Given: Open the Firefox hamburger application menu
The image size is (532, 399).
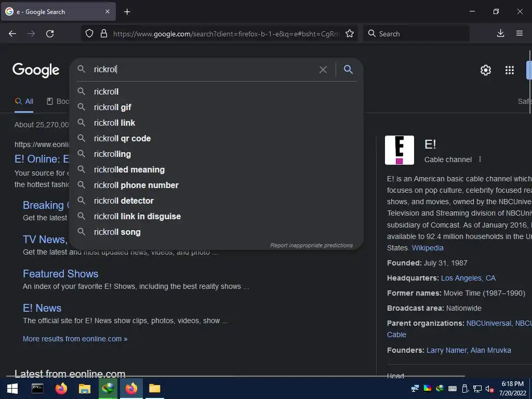Looking at the screenshot, I should click(520, 33).
